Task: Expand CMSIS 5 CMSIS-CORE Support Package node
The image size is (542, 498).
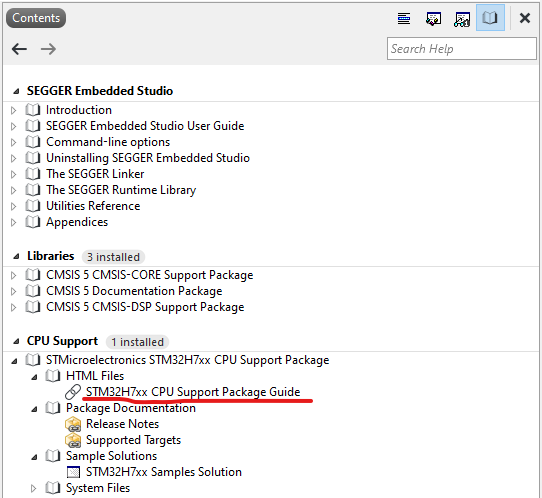Action: (13, 275)
